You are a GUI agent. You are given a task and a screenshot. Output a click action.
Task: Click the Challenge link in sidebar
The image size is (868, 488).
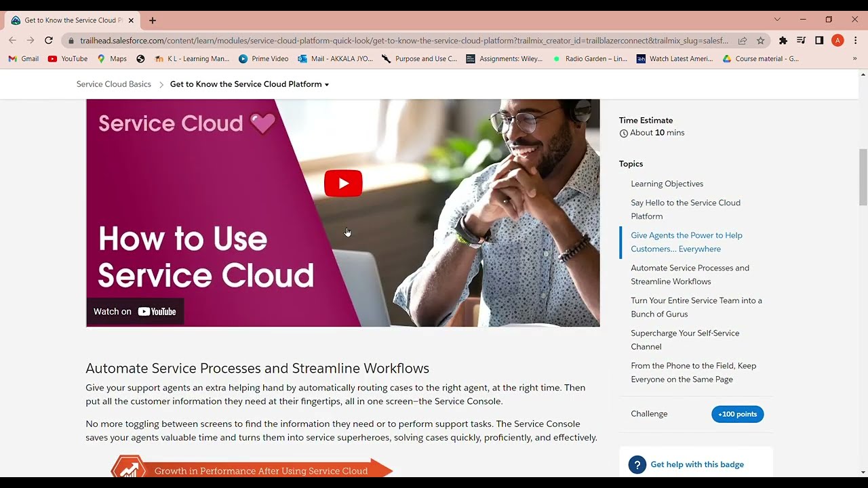pyautogui.click(x=649, y=414)
